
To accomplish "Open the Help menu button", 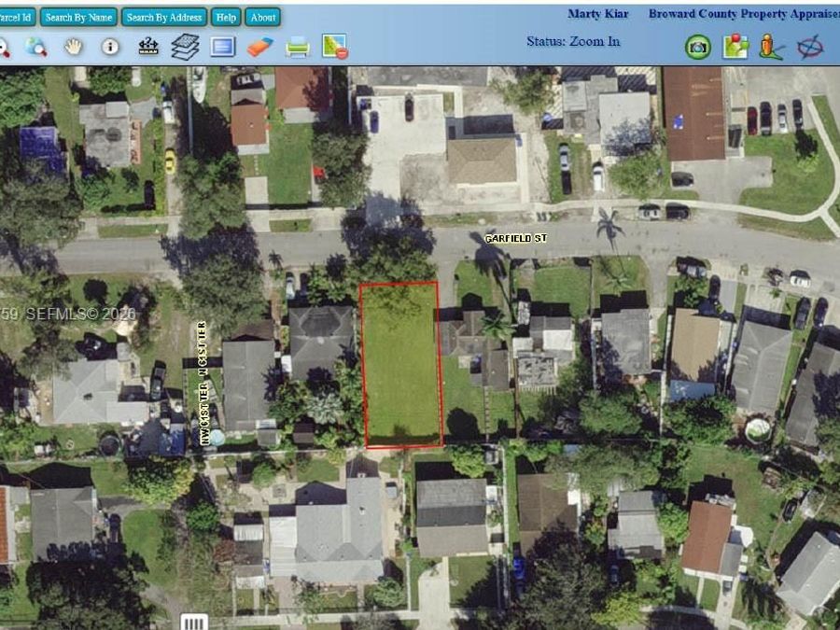I will coord(226,18).
